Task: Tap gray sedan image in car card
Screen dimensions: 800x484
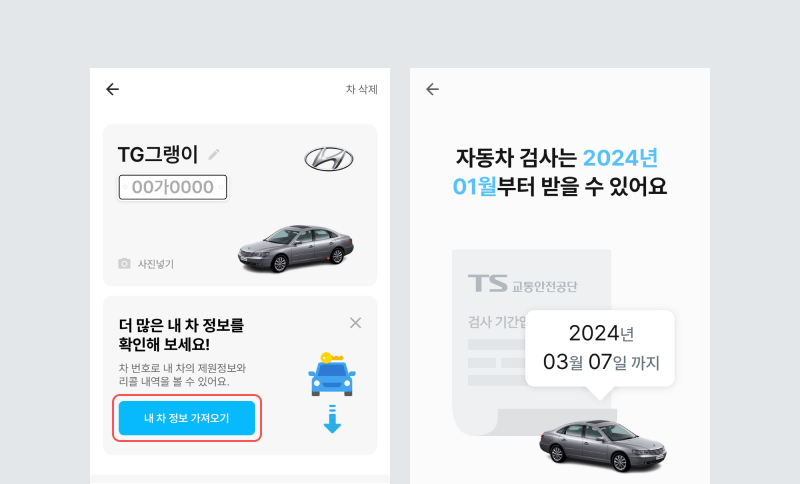Action: pyautogui.click(x=296, y=248)
